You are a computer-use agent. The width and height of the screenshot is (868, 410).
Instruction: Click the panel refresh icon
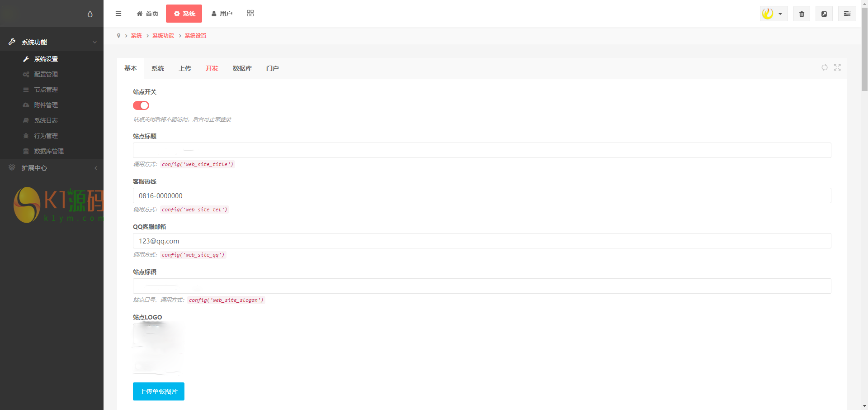(x=825, y=67)
